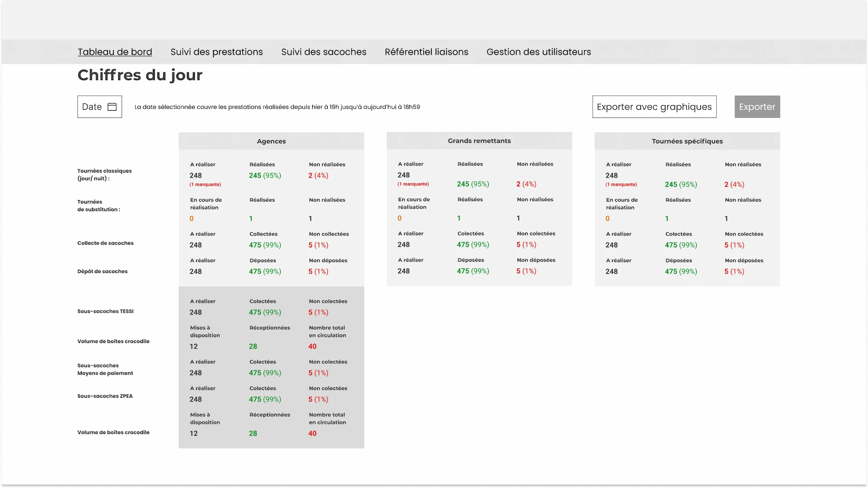Select the Tournées spécifiques column header
Image resolution: width=868 pixels, height=488 pixels.
[687, 141]
